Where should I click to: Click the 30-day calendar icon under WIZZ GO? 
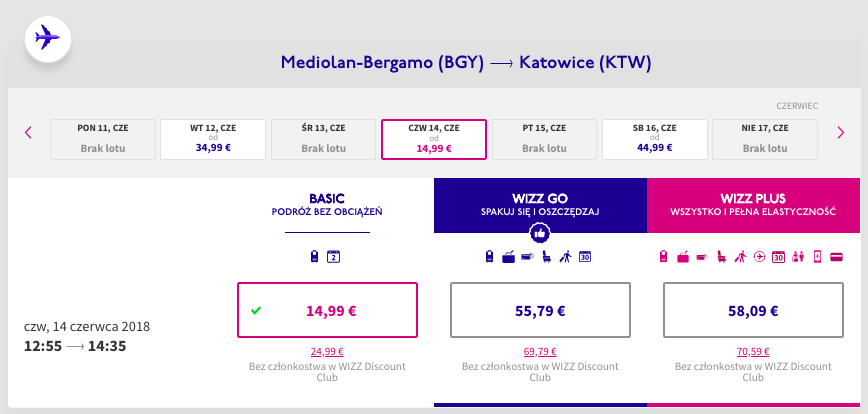pos(586,257)
